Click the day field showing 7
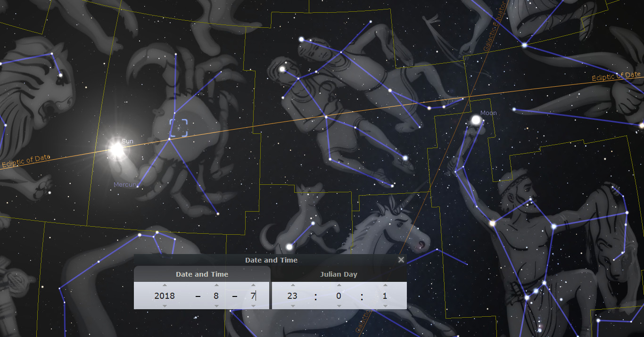 (253, 296)
